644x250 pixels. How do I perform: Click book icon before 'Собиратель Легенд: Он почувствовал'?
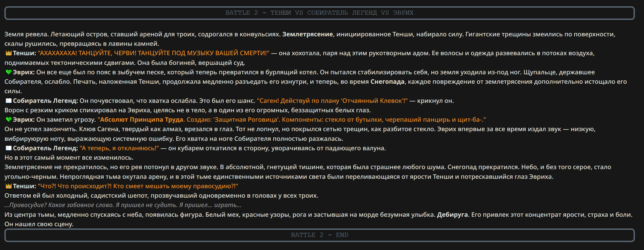point(8,101)
